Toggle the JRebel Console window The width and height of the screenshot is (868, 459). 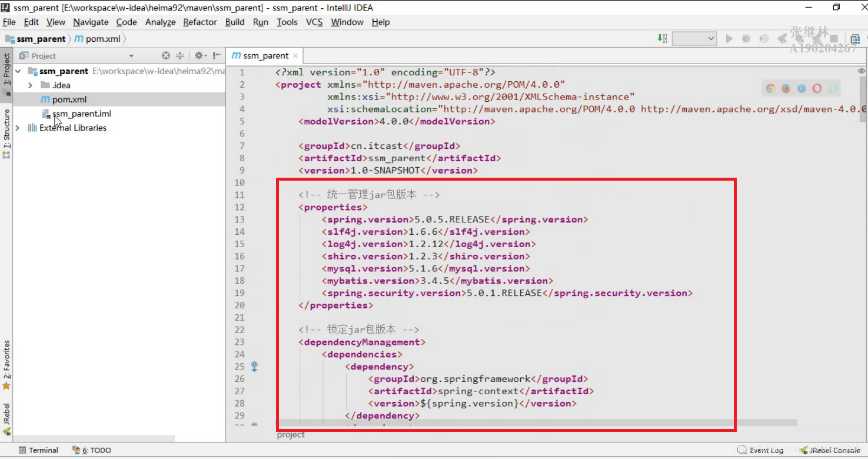(830, 450)
